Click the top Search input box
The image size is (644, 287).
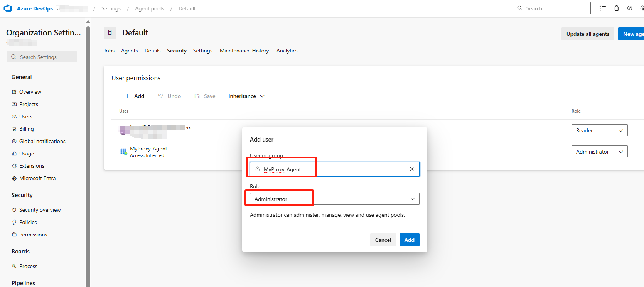click(552, 8)
